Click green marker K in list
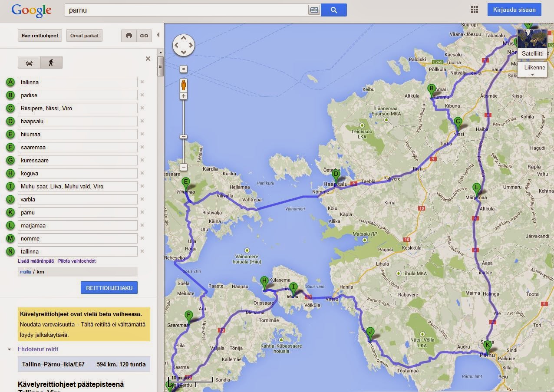 [x=11, y=212]
